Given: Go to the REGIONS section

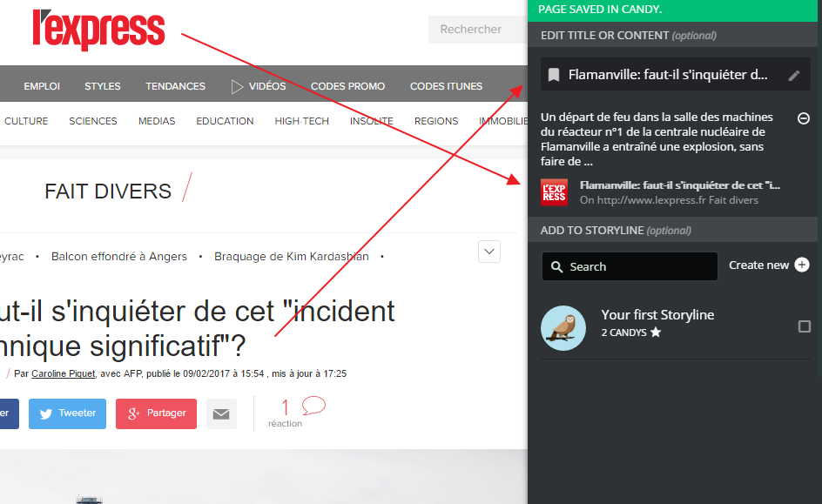Looking at the screenshot, I should [436, 121].
